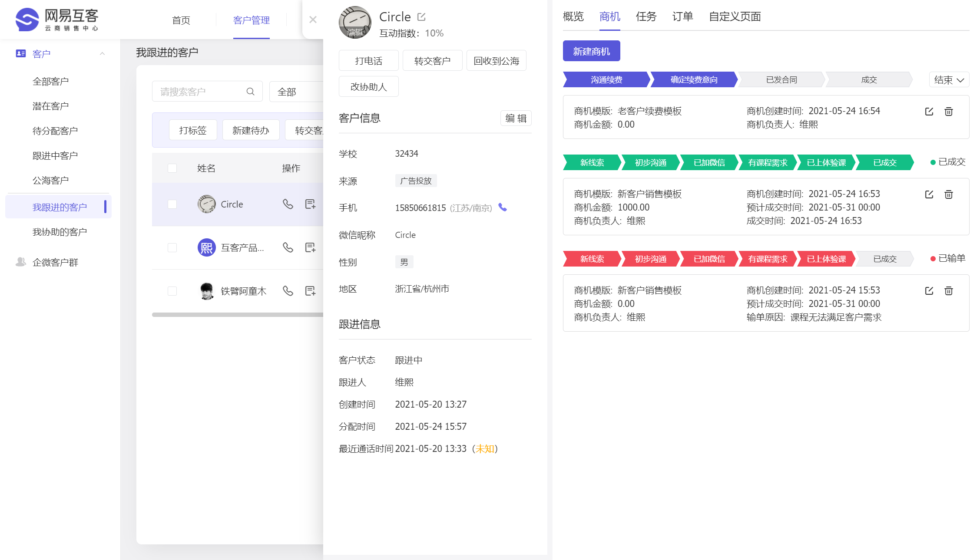Click the 新建商机 button
This screenshot has height=560, width=980.
coord(591,51)
